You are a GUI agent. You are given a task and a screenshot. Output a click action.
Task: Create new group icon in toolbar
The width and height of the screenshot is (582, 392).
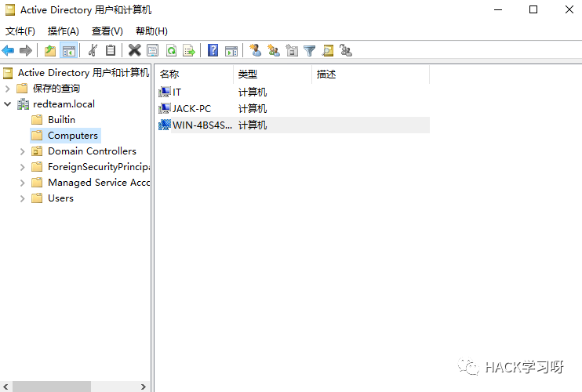[x=274, y=50]
